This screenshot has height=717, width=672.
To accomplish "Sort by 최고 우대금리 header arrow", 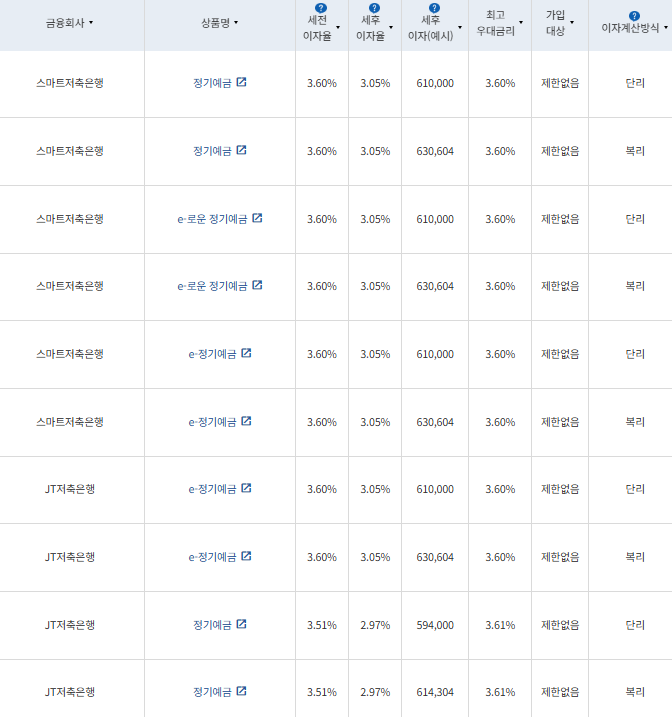I will click(x=521, y=22).
